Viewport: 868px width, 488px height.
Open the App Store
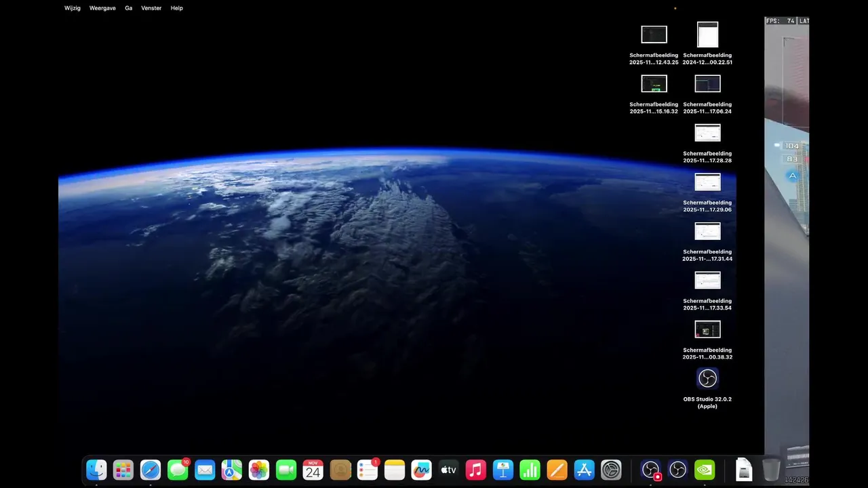tap(585, 470)
